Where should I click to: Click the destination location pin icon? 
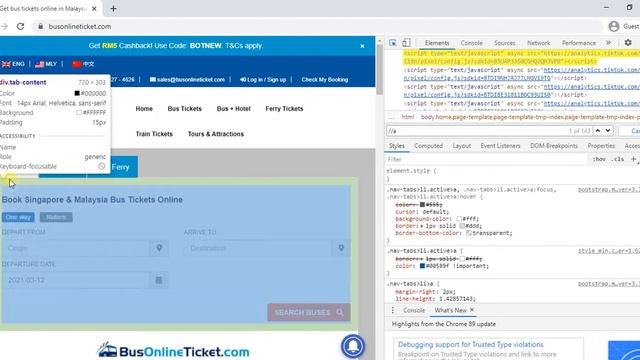click(341, 248)
